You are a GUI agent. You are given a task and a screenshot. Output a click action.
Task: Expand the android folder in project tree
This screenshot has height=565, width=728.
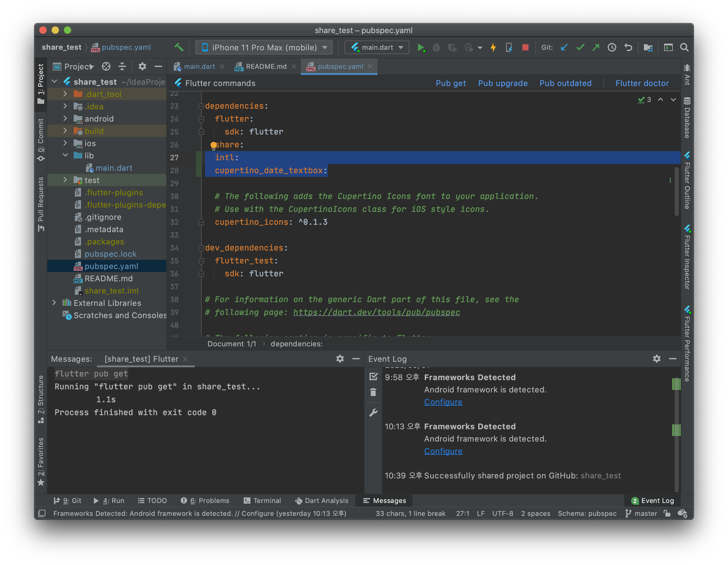pos(65,119)
